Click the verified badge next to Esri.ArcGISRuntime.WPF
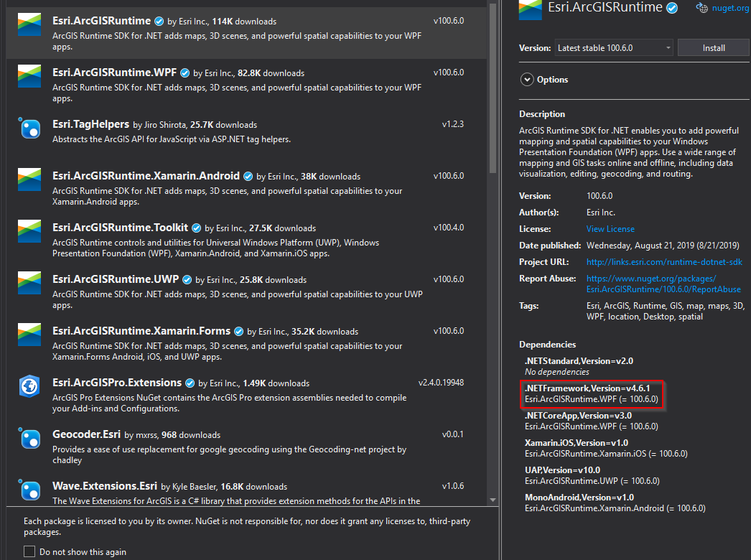Viewport: 751px width, 560px height. pos(185,73)
